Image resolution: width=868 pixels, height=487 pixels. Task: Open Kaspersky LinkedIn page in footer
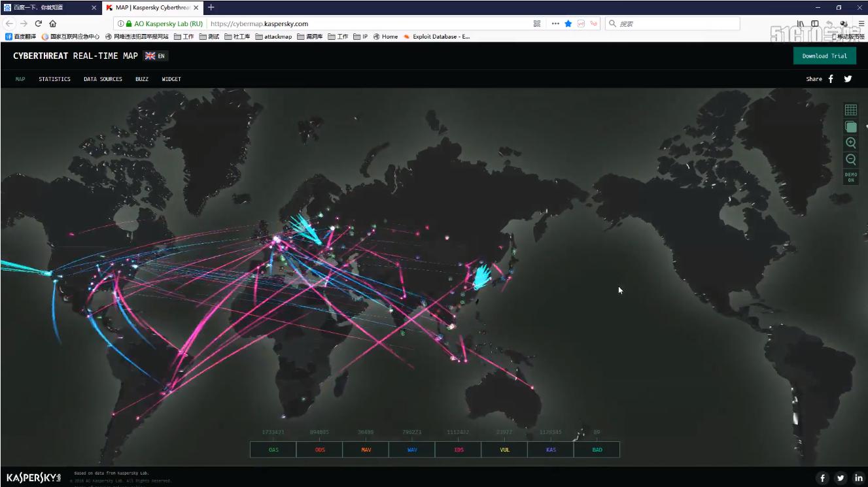click(858, 478)
